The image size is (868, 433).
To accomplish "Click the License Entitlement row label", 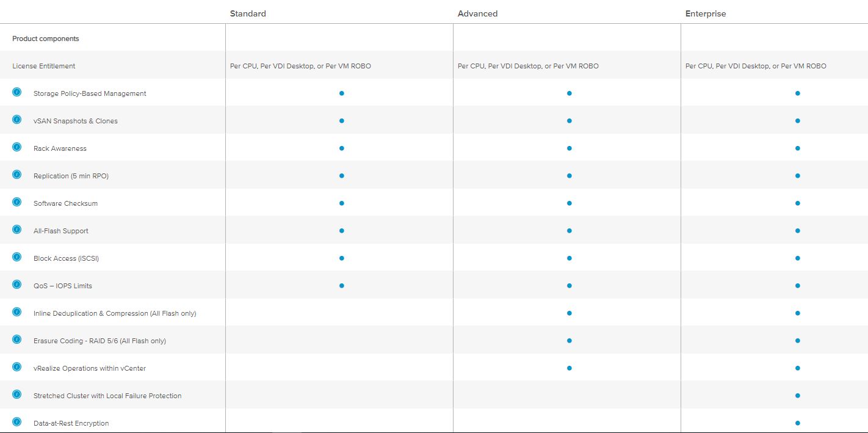I will [x=44, y=66].
